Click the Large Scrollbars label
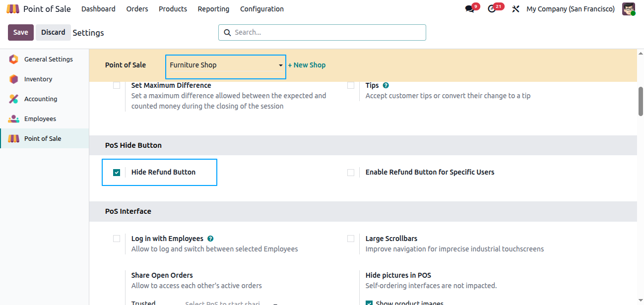 (x=391, y=239)
